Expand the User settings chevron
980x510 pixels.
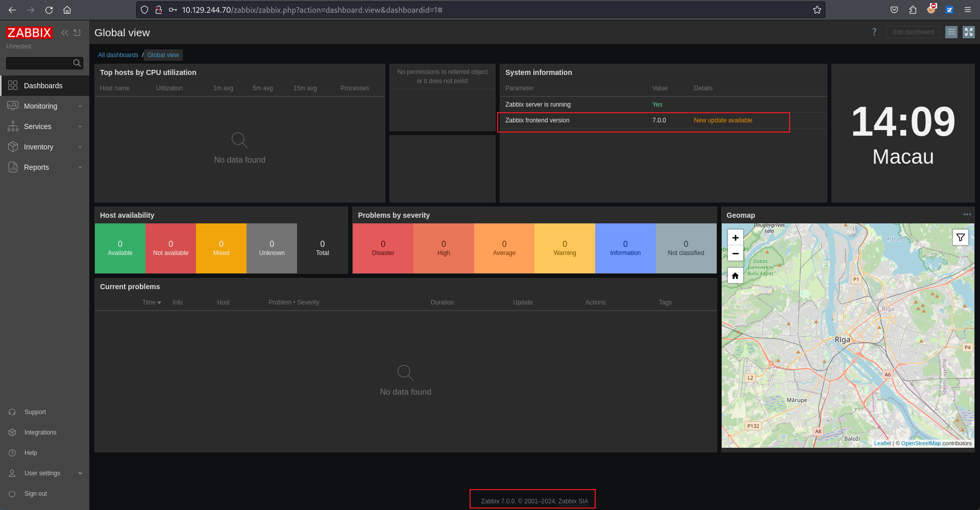pos(80,473)
